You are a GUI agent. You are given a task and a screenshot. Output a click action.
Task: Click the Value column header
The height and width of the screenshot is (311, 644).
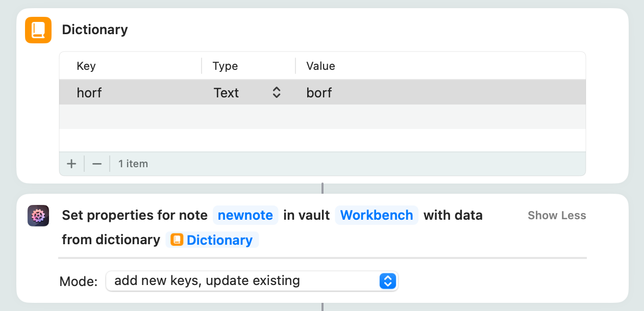pos(320,66)
